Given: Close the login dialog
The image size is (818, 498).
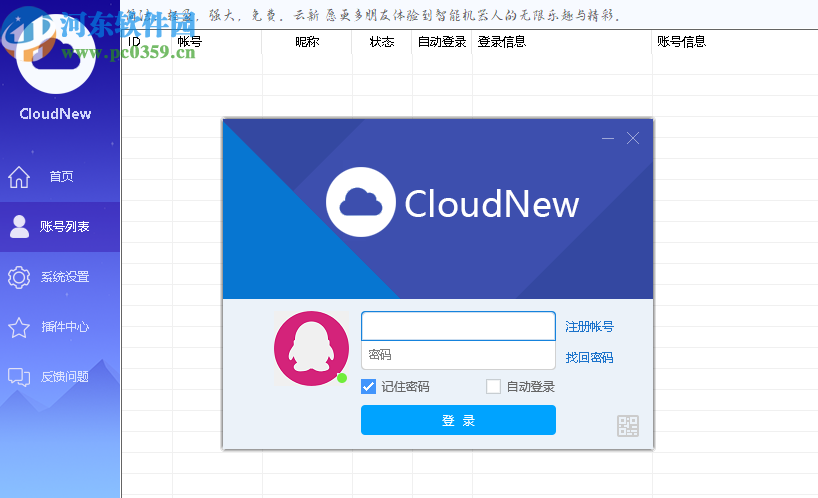Looking at the screenshot, I should (633, 138).
